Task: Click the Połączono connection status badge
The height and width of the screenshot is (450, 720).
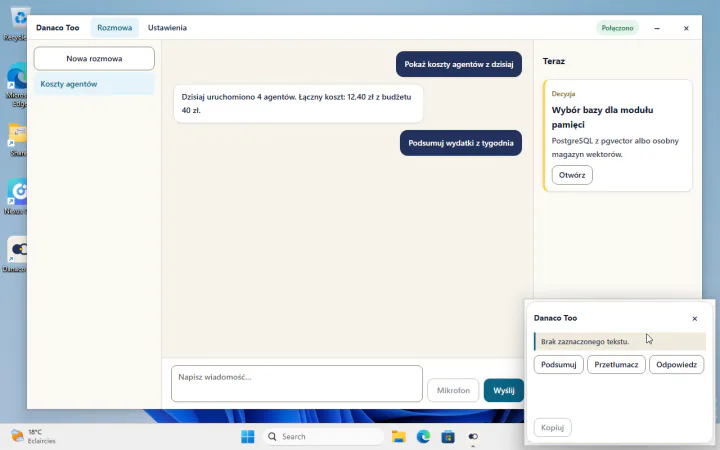Action: [x=617, y=28]
